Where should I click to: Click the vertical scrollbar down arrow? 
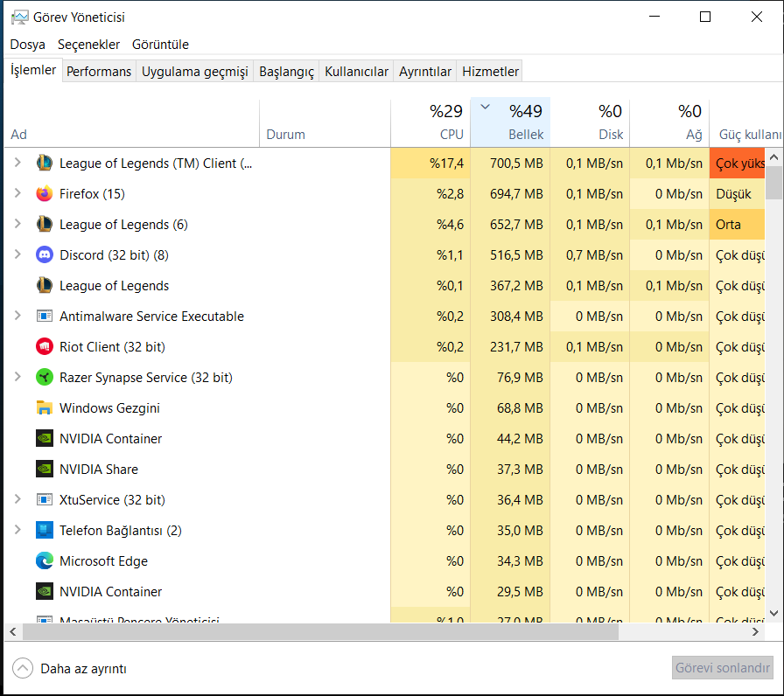(774, 613)
